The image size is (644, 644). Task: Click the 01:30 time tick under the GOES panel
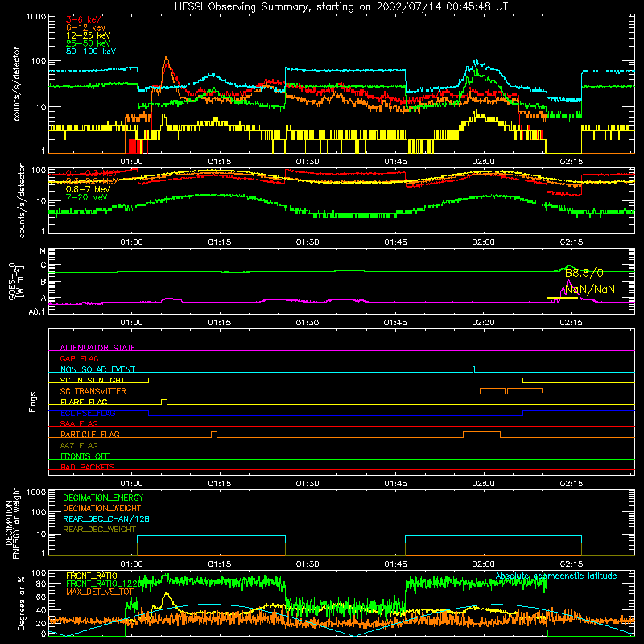[x=308, y=323]
